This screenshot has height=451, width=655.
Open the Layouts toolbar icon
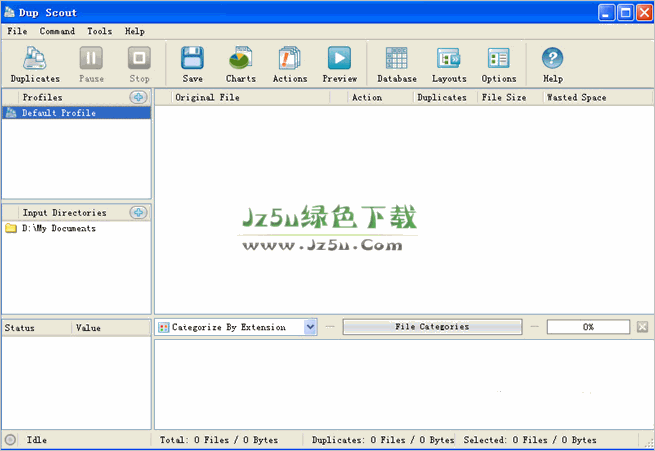tap(449, 58)
